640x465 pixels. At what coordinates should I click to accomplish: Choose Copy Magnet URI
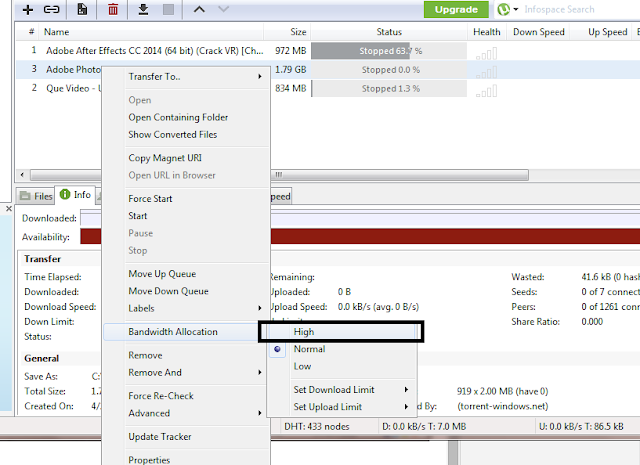(165, 158)
